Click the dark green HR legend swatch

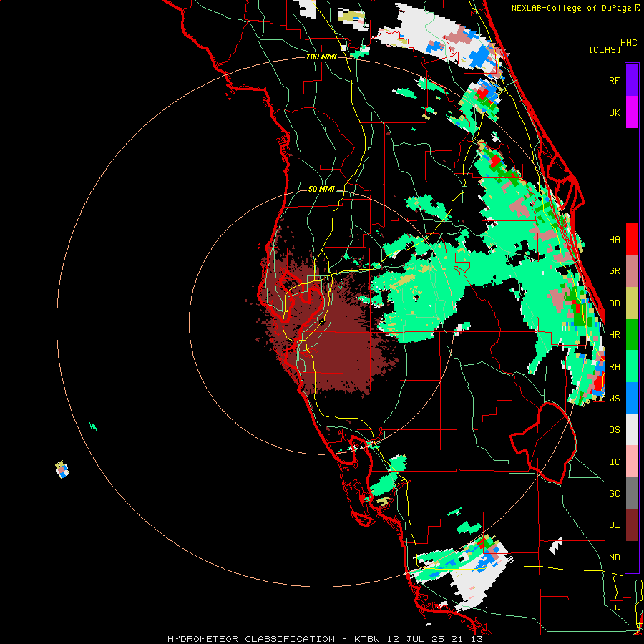[x=632, y=334]
